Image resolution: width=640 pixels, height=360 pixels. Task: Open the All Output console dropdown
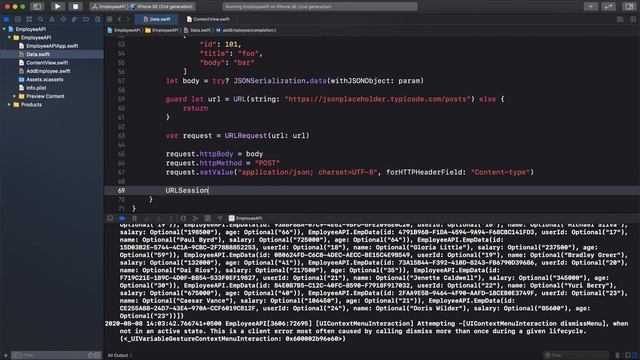(119, 356)
